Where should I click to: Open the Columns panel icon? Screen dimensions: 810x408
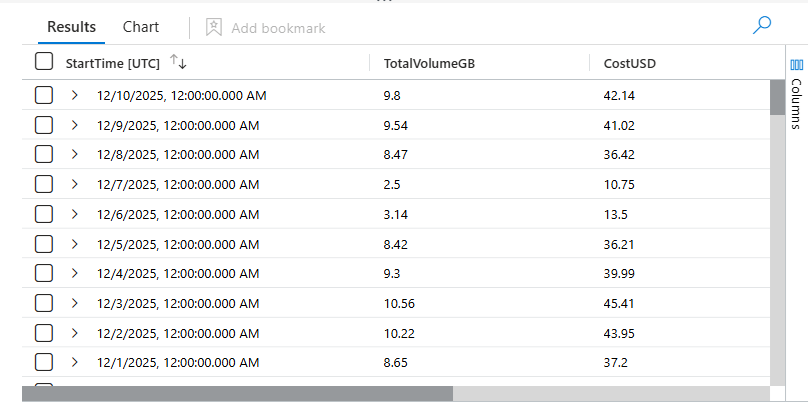(796, 65)
